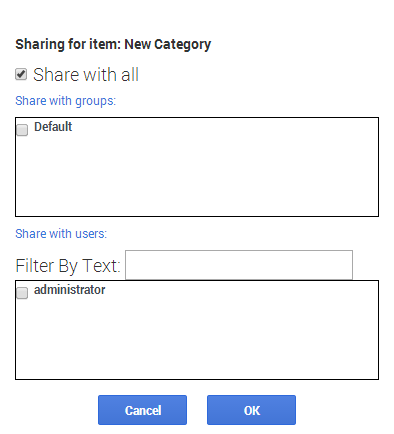The width and height of the screenshot is (394, 434).
Task: Toggle the checkbox beside Default
Action: (22, 130)
